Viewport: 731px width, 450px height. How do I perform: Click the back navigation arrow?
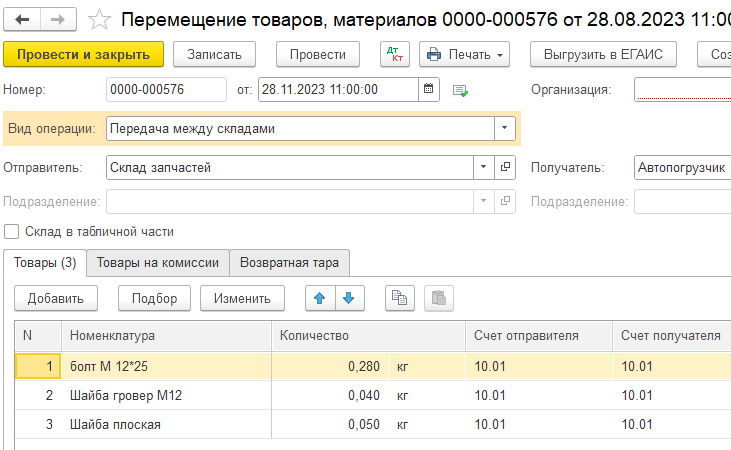[23, 19]
